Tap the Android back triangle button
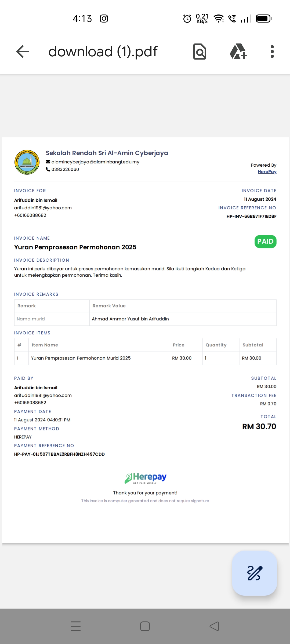Screen dimensions: 290x644 tap(214, 626)
